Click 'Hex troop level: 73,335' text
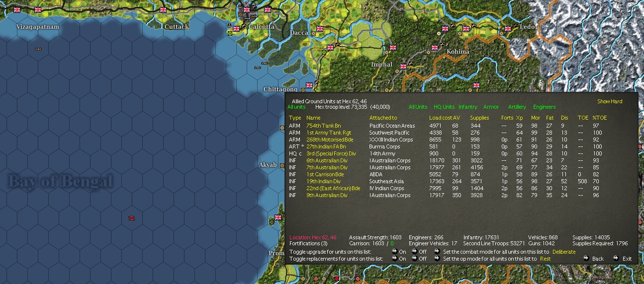Viewport: 644px width, 284px height. pyautogui.click(x=341, y=107)
